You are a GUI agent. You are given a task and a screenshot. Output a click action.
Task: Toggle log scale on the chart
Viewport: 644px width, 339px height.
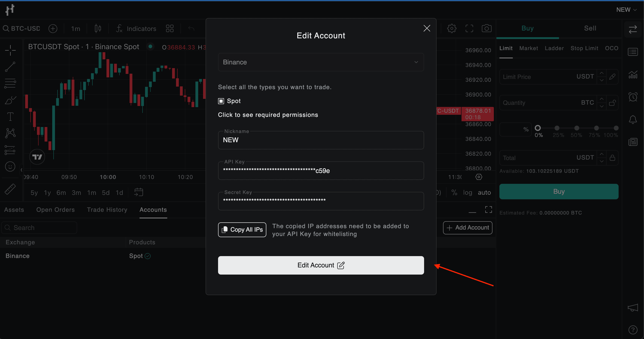pos(468,192)
